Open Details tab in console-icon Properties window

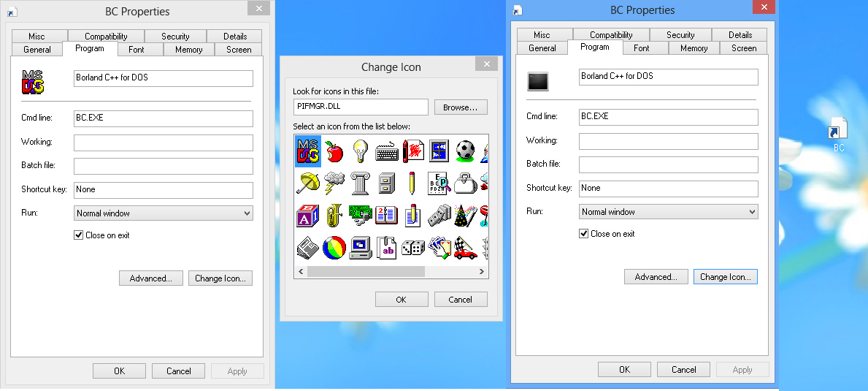tap(740, 34)
